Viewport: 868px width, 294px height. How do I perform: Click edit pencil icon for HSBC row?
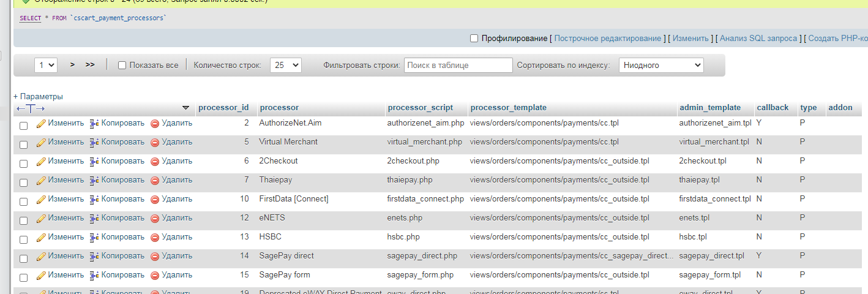(41, 237)
